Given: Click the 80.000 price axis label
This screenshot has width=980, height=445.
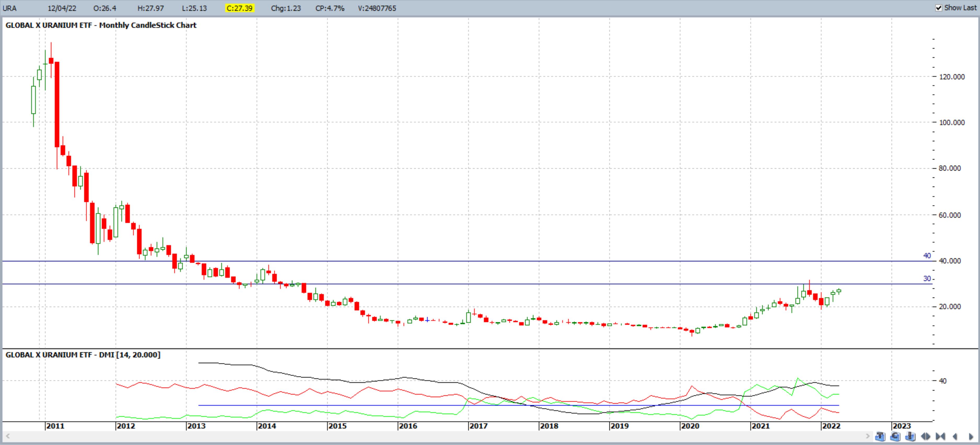Looking at the screenshot, I should tap(950, 168).
